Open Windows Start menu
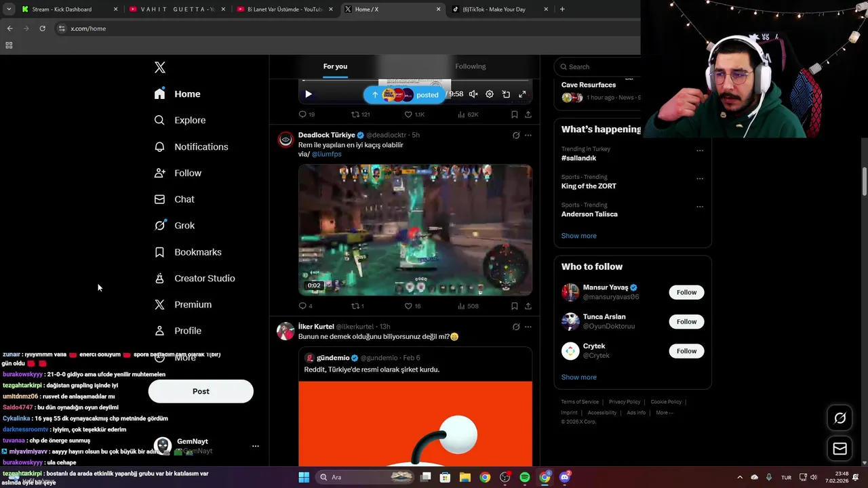868x488 pixels. click(x=304, y=477)
